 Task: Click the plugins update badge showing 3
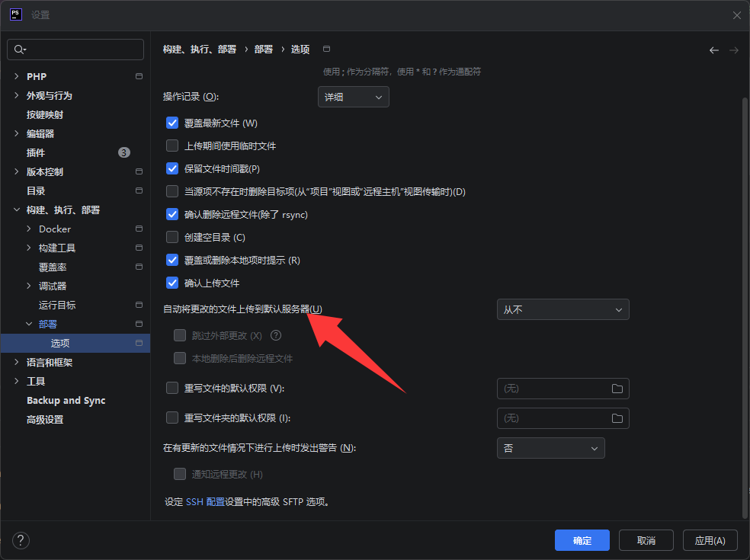[x=124, y=152]
